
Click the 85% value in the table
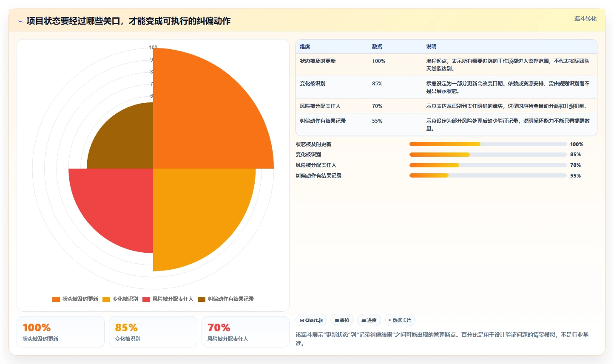(377, 84)
